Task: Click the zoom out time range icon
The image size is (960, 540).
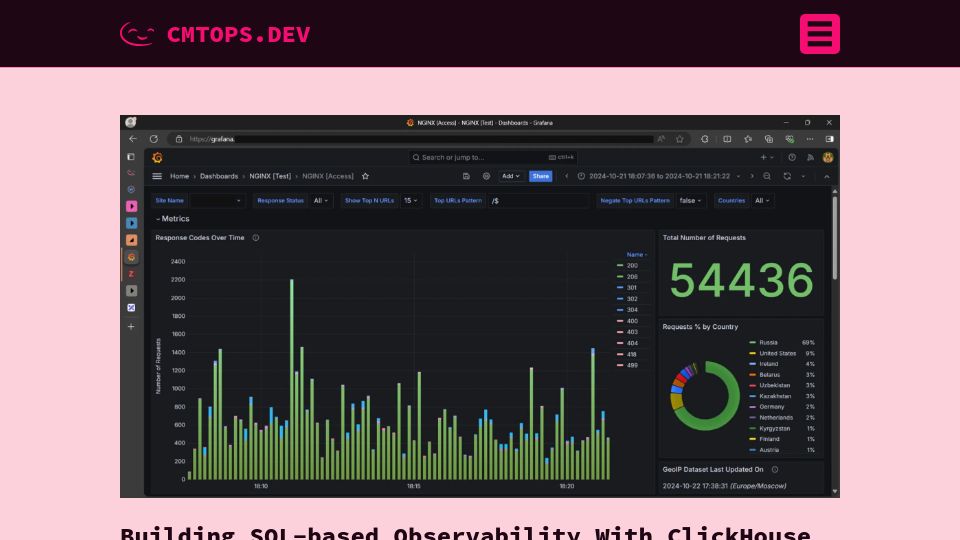Action: click(767, 176)
